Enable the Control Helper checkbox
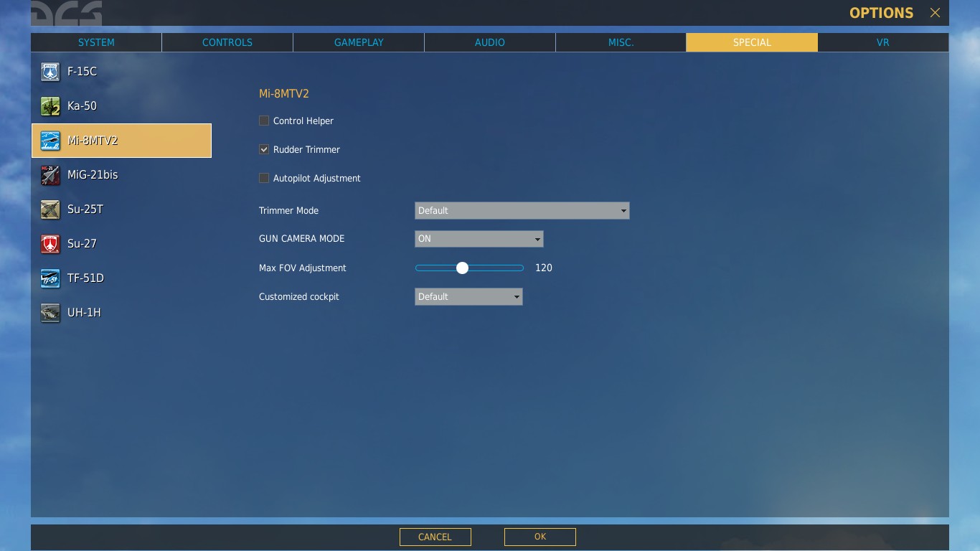 point(264,121)
